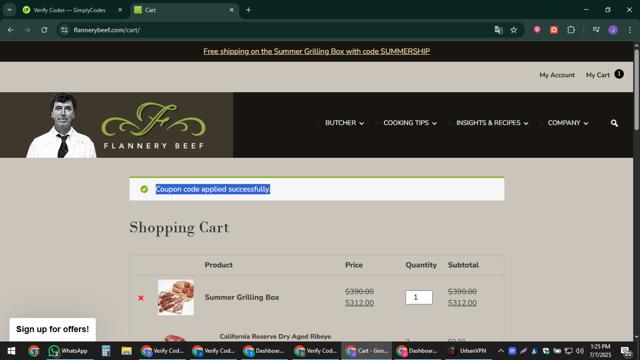Image resolution: width=640 pixels, height=360 pixels.
Task: Close the Verify Codes — SimplyCodes tab
Action: click(120, 10)
